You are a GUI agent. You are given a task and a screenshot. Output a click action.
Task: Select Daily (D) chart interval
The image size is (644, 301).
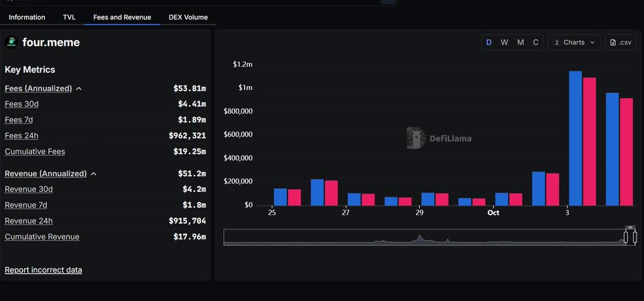489,42
